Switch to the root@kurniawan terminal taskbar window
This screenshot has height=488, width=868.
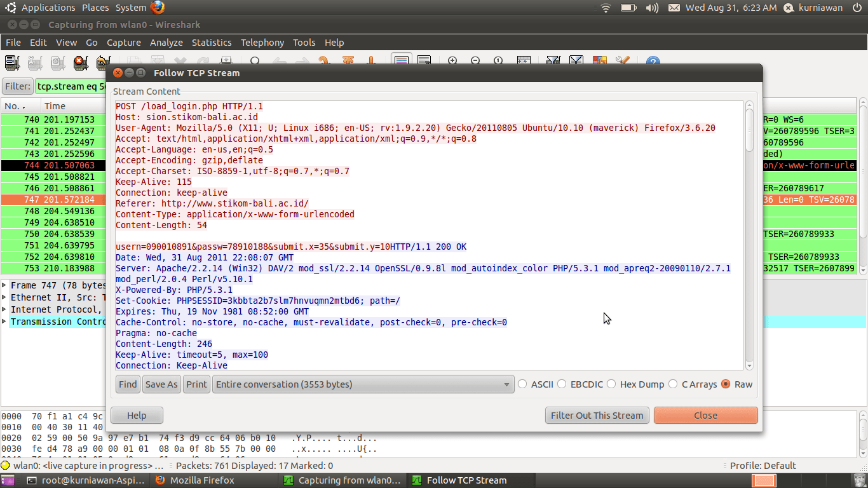87,480
